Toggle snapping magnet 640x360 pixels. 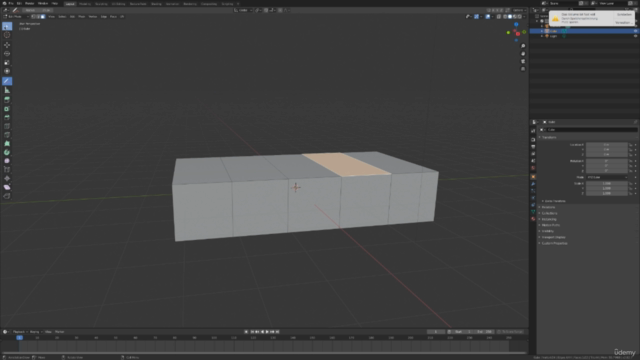pyautogui.click(x=266, y=10)
